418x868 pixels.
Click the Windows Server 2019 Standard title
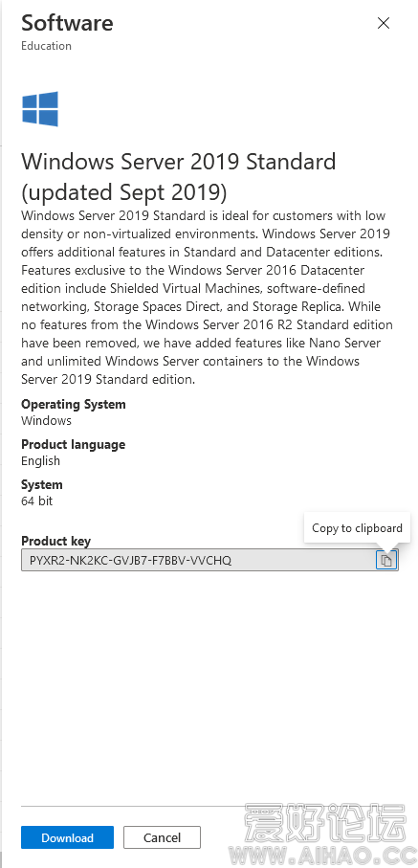click(178, 177)
